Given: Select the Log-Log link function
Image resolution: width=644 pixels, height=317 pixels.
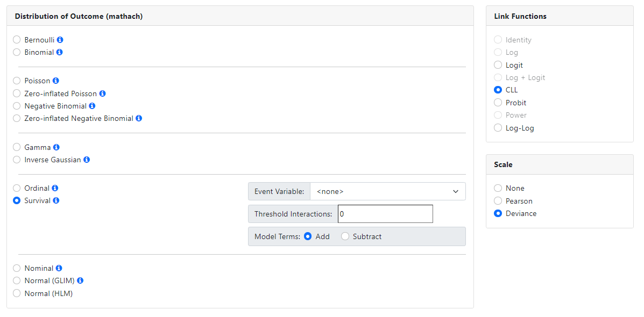Looking at the screenshot, I should [x=498, y=128].
